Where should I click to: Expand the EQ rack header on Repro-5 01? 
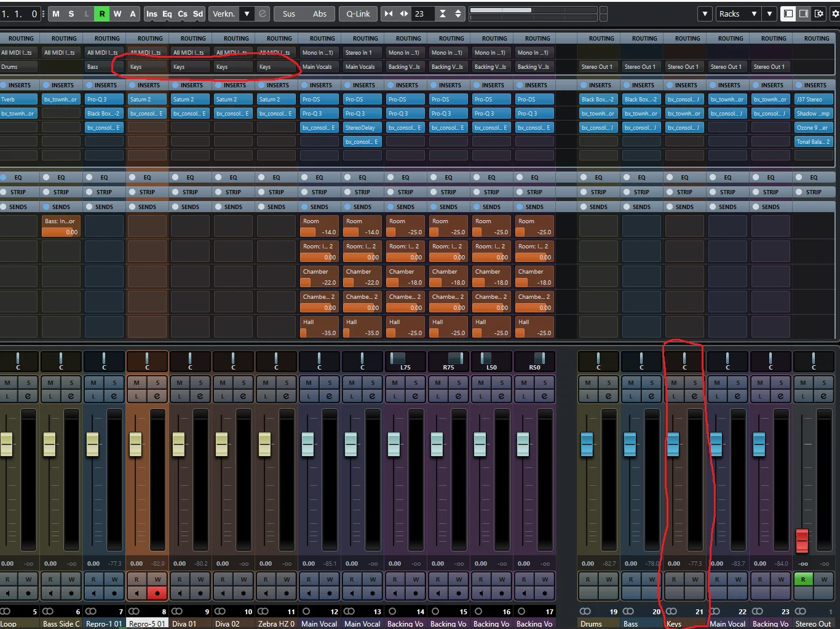148,177
